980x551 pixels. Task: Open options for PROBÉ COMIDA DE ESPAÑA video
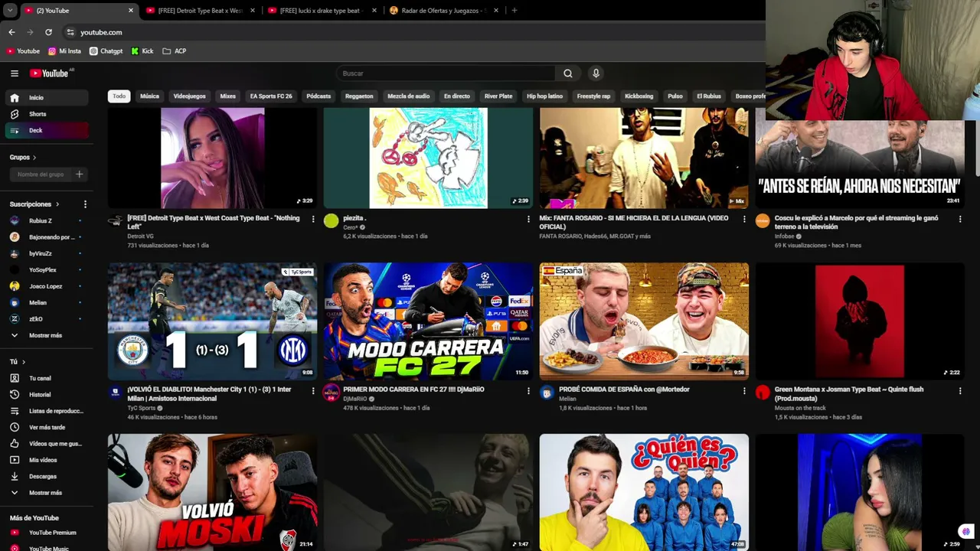pyautogui.click(x=744, y=390)
